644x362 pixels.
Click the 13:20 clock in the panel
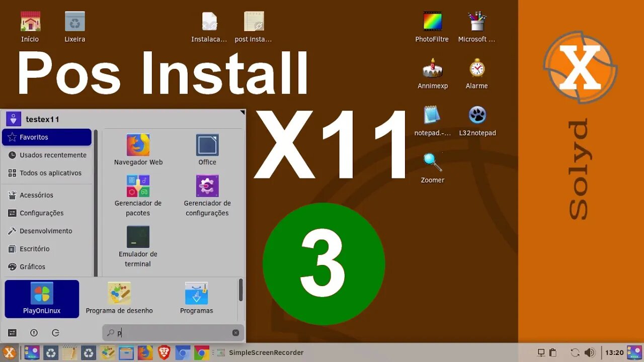[x=614, y=352]
